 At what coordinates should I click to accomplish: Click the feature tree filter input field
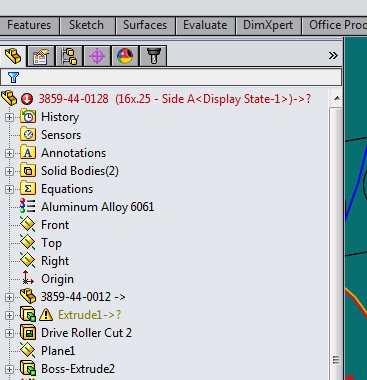[x=171, y=77]
